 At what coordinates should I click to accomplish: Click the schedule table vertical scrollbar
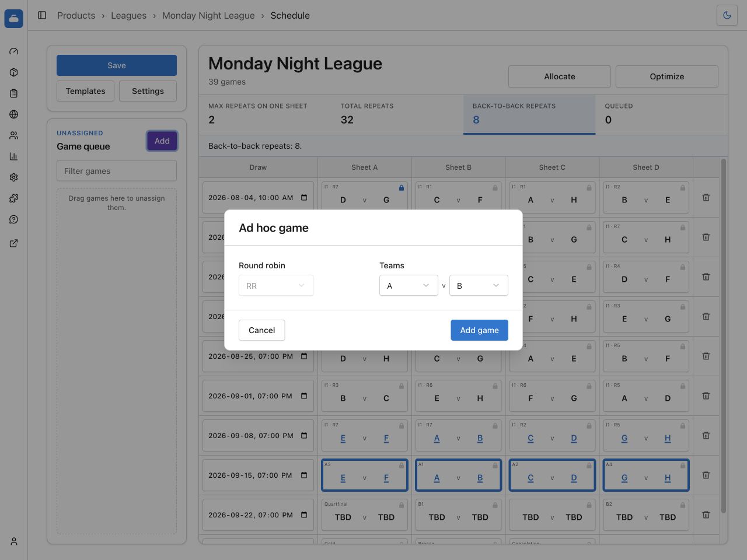click(x=724, y=336)
